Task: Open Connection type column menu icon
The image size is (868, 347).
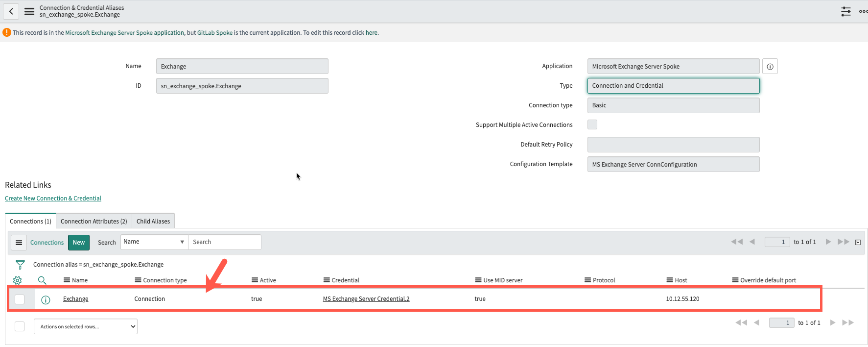Action: [138, 280]
